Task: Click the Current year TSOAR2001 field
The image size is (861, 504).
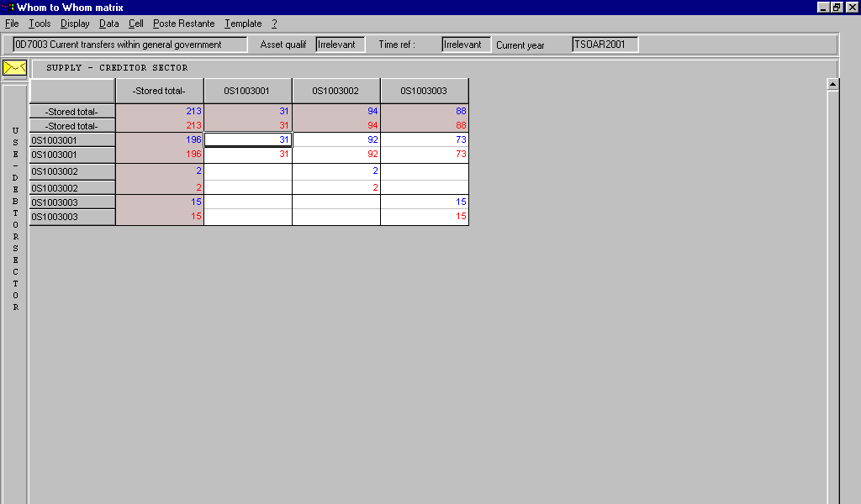Action: (605, 45)
